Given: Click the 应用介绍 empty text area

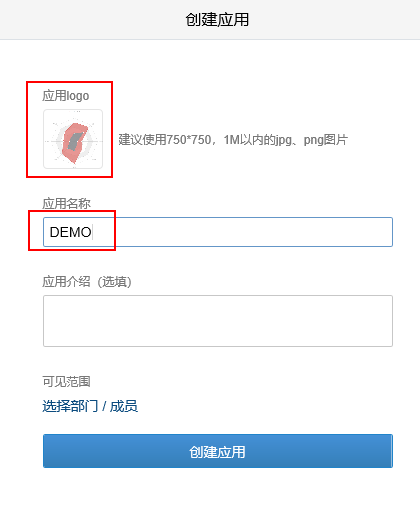Looking at the screenshot, I should (218, 321).
